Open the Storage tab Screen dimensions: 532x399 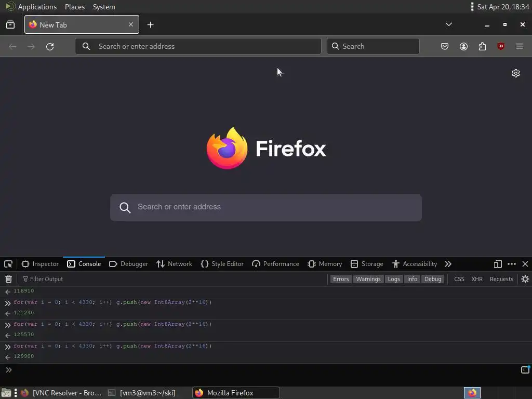(x=367, y=264)
